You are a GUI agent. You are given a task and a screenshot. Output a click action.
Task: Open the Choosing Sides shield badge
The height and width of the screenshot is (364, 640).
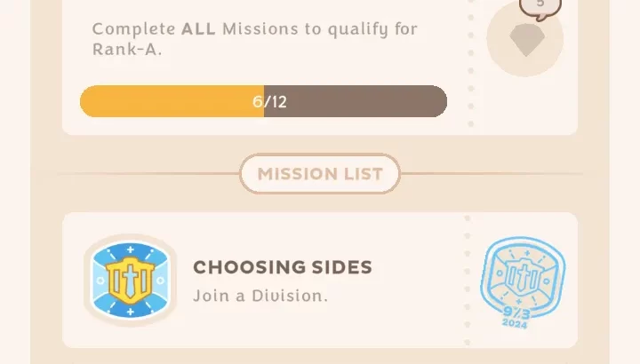pos(130,281)
